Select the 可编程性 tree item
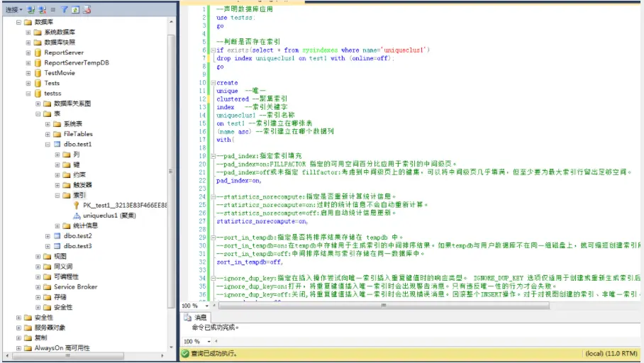Viewport: 644px width, 363px height. (x=66, y=277)
